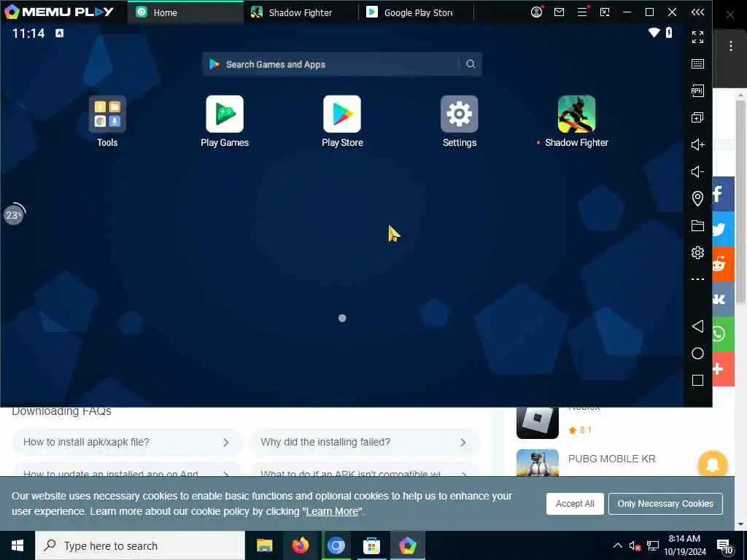Open File Explorer from taskbar

[x=264, y=545]
